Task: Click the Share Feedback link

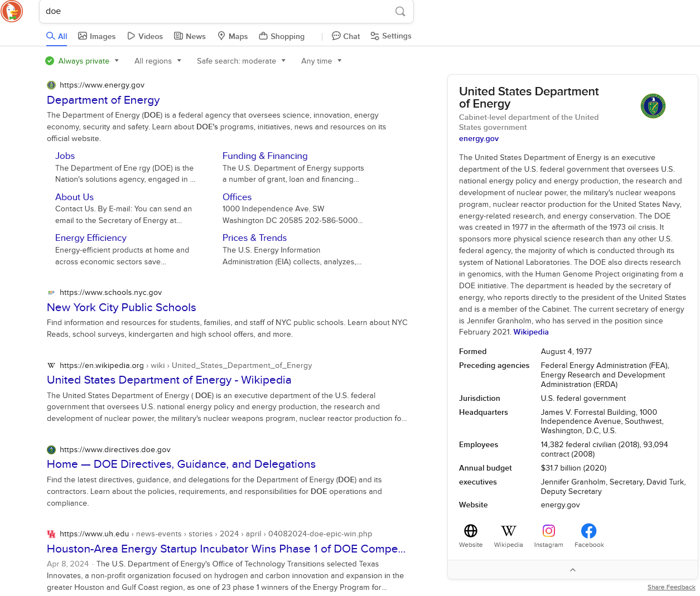Action: (x=672, y=588)
